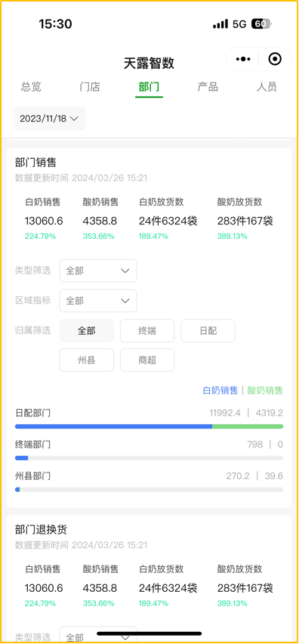299x644 pixels.
Task: Click the 日配部门 sales progress bar
Action: (149, 426)
